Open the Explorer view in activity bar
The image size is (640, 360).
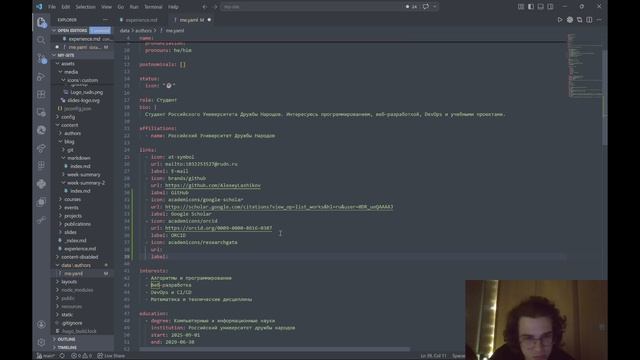[41, 22]
